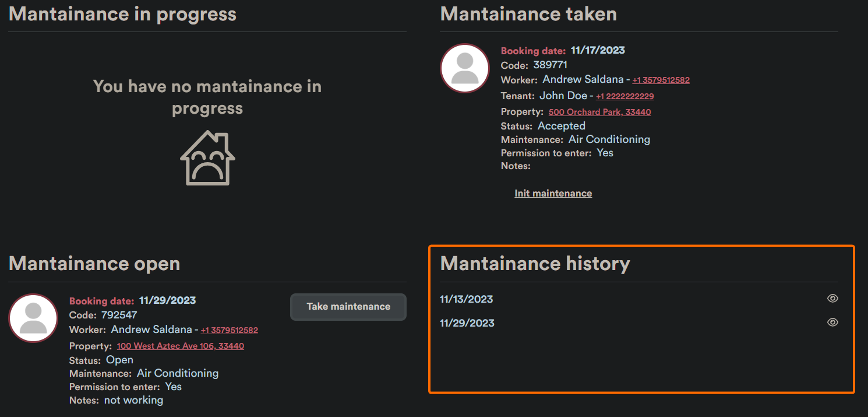Select the 11/29/2023 history date entry
The width and height of the screenshot is (868, 417).
click(x=467, y=323)
